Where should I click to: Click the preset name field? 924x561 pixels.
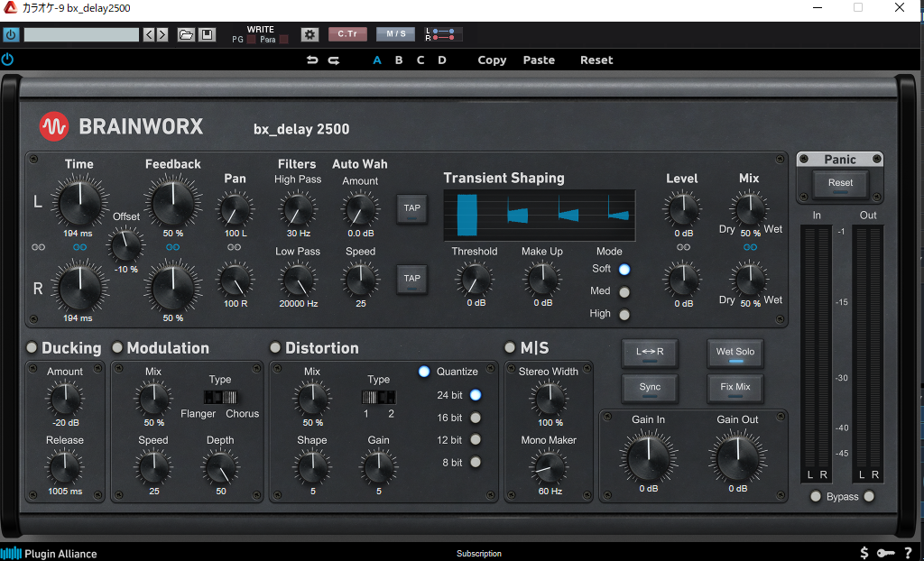pos(81,35)
